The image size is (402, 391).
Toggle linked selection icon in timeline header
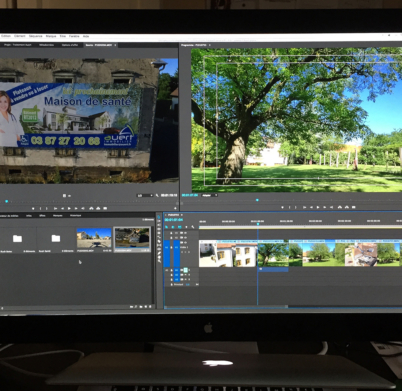tap(180, 227)
